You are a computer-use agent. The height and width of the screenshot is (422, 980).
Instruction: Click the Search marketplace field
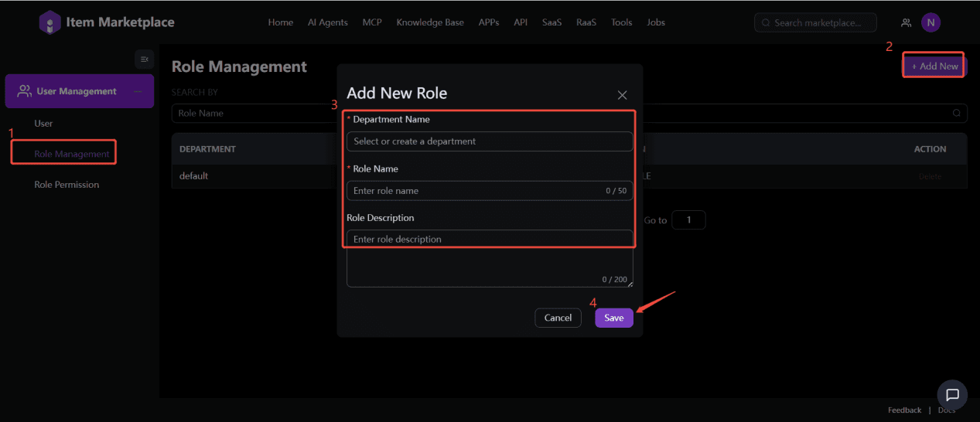click(x=817, y=22)
